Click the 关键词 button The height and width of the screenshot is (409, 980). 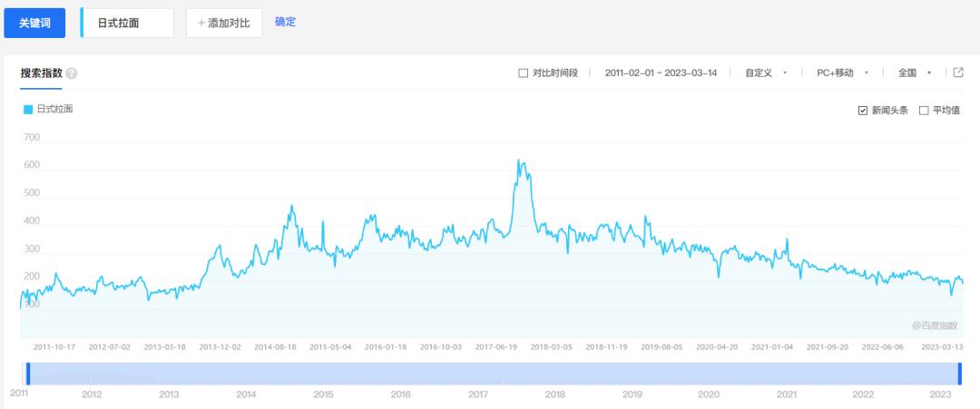click(34, 23)
